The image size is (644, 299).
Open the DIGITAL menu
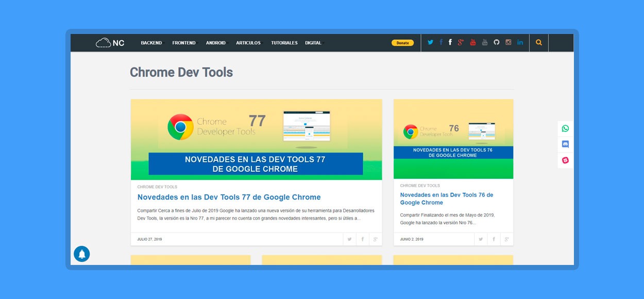tap(313, 43)
